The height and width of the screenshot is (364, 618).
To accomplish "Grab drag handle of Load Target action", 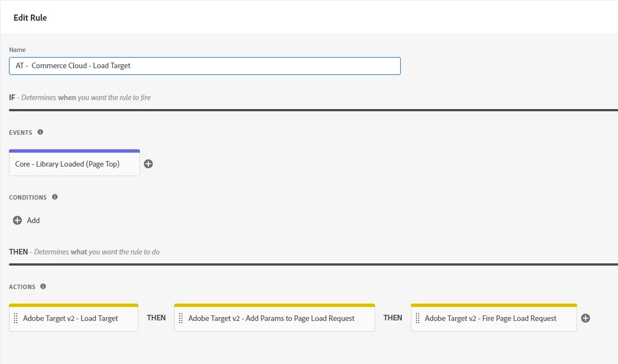I will pyautogui.click(x=16, y=318).
